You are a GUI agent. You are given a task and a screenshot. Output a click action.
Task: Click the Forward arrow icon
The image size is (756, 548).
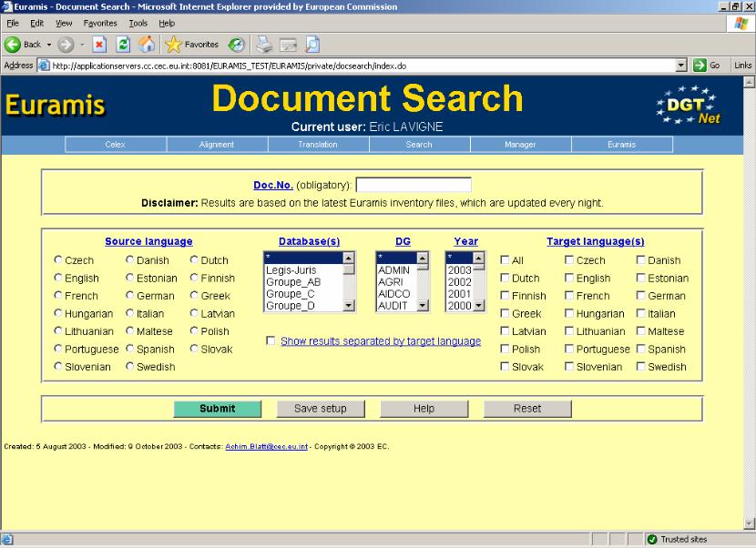pyautogui.click(x=66, y=45)
